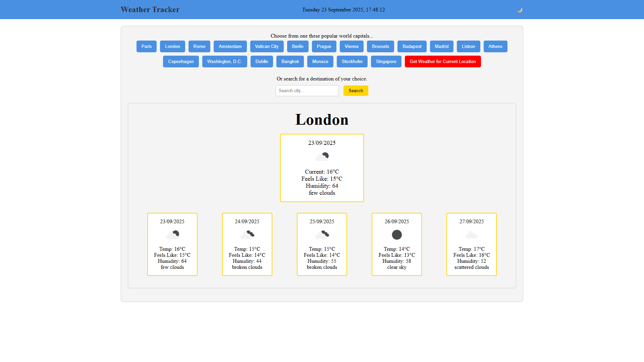The height and width of the screenshot is (362, 644).
Task: Click the current weather few clouds icon
Action: 322,157
